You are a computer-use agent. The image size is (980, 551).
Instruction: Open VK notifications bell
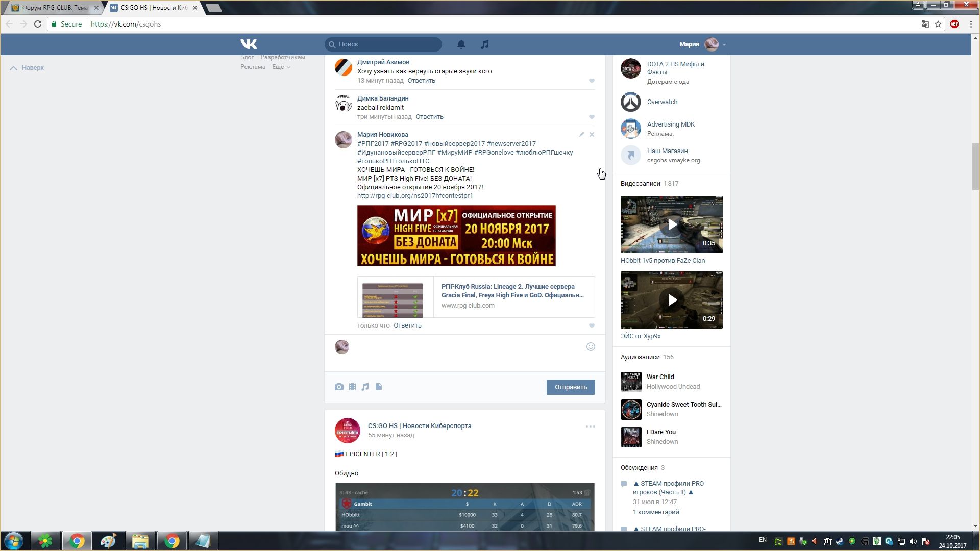tap(461, 44)
